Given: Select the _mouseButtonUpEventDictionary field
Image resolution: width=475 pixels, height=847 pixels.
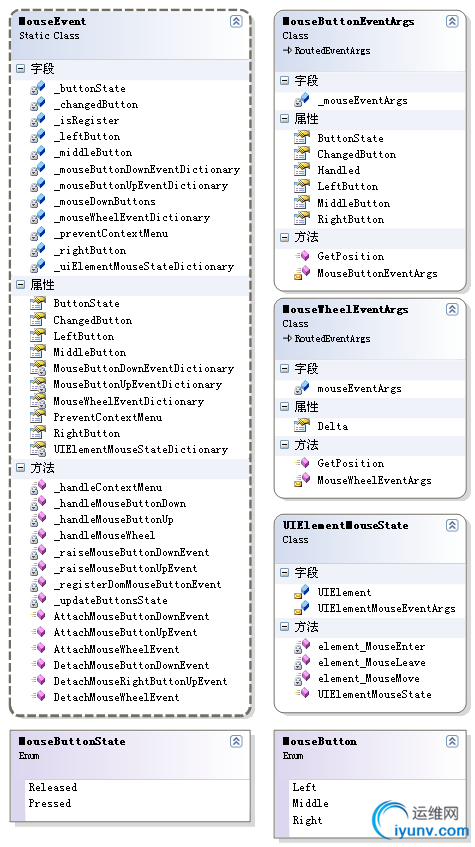Looking at the screenshot, I should click(141, 185).
